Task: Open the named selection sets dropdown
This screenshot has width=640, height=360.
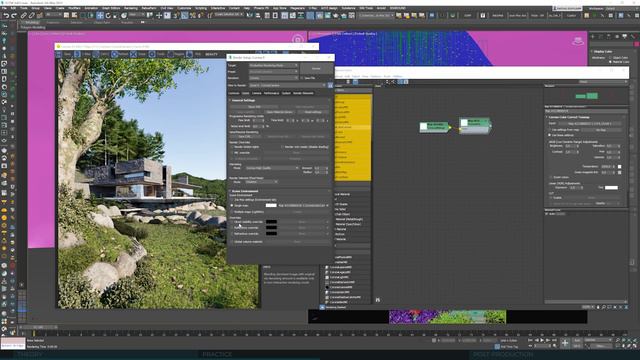Action: tap(228, 16)
